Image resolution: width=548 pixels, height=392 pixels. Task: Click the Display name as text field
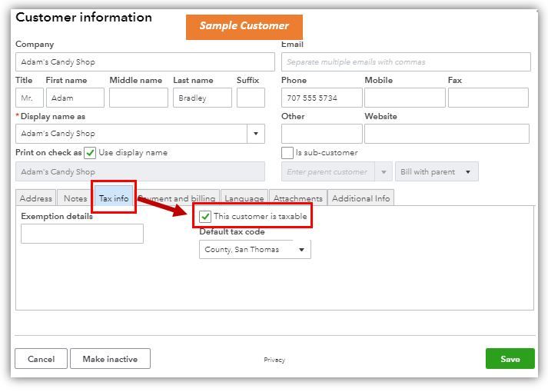(131, 134)
